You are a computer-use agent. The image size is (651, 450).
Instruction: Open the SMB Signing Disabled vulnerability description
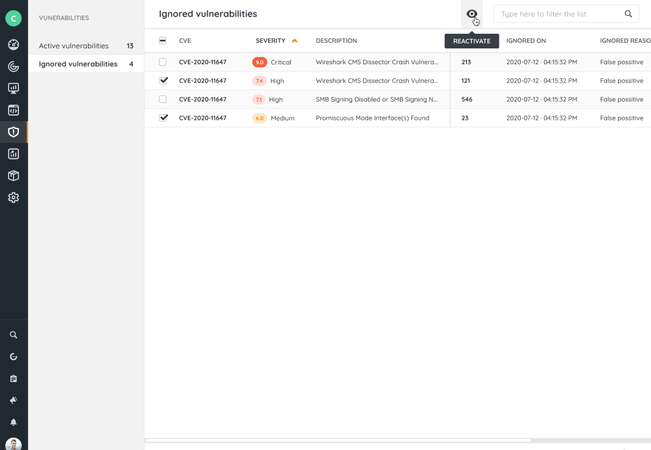376,100
